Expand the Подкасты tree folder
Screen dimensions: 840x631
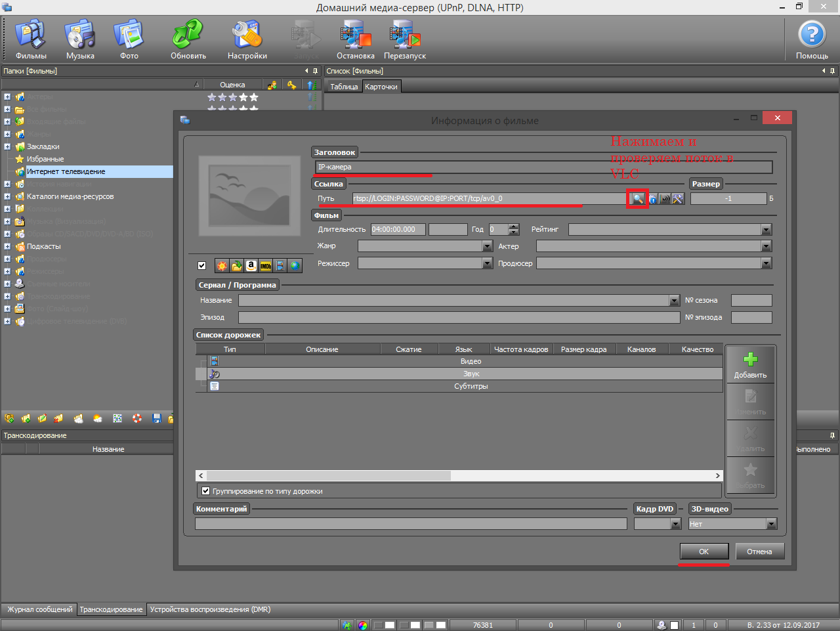tap(7, 246)
